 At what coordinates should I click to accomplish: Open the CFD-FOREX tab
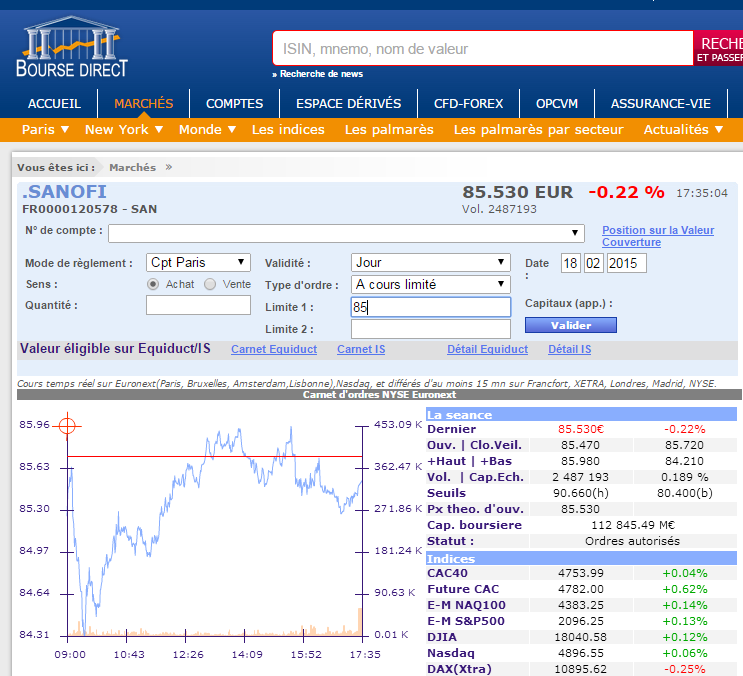tap(469, 104)
